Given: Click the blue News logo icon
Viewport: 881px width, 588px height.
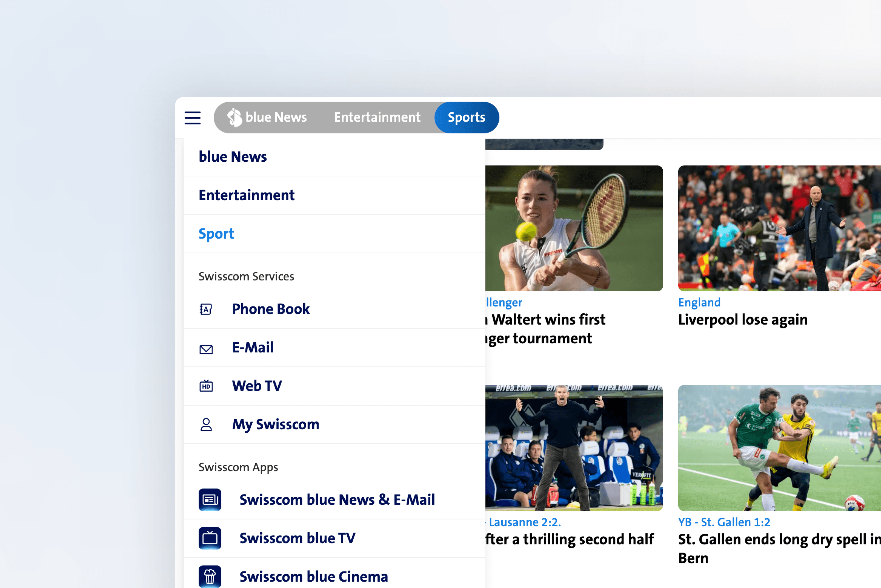Looking at the screenshot, I should coord(234,117).
